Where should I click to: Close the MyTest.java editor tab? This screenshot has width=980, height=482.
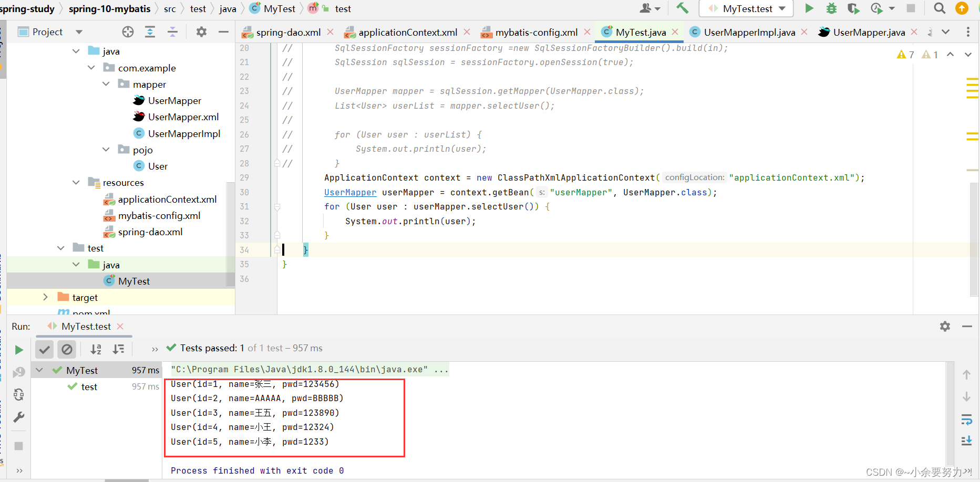pyautogui.click(x=675, y=32)
